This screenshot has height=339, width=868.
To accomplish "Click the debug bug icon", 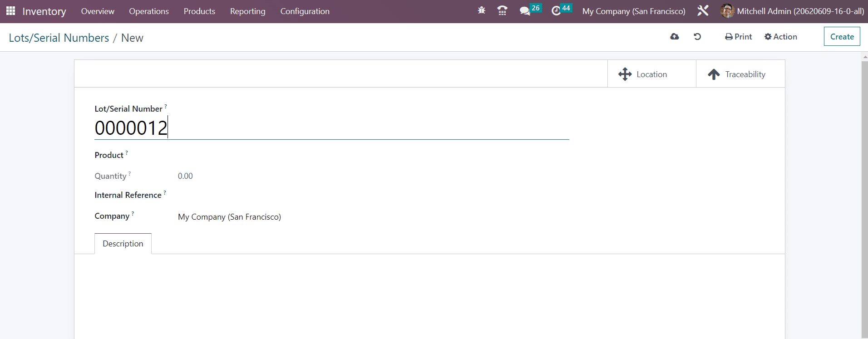I will click(x=482, y=10).
